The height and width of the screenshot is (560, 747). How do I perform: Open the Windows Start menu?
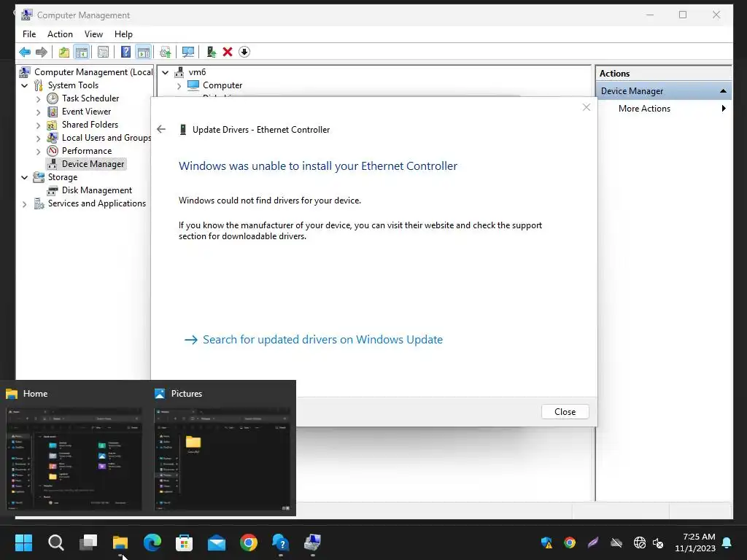pos(23,542)
